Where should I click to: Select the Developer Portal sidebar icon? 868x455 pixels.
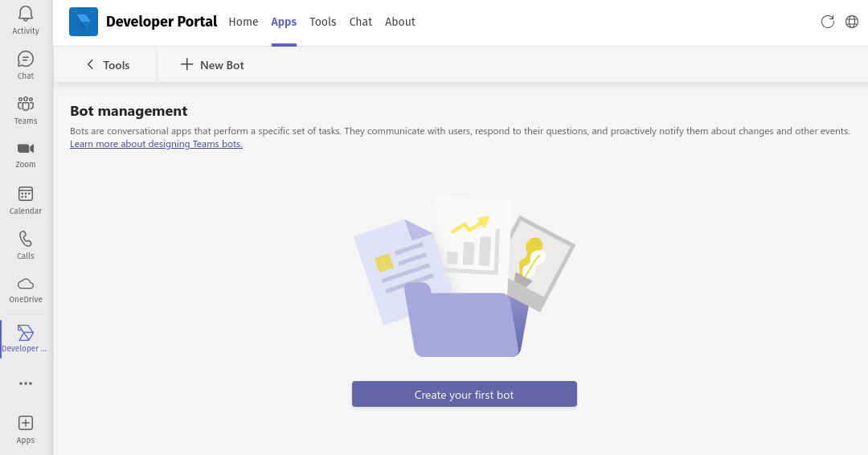[x=26, y=333]
